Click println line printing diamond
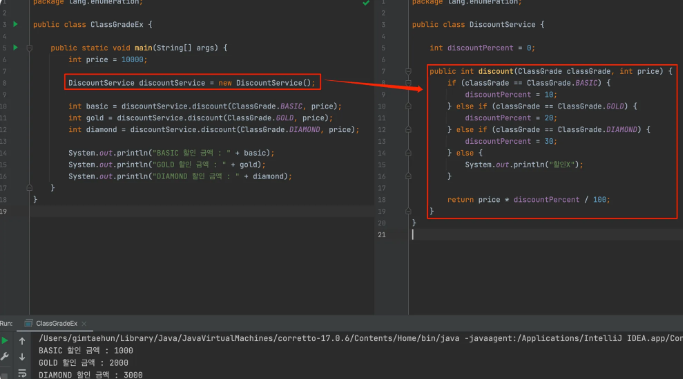The width and height of the screenshot is (683, 379). (180, 176)
